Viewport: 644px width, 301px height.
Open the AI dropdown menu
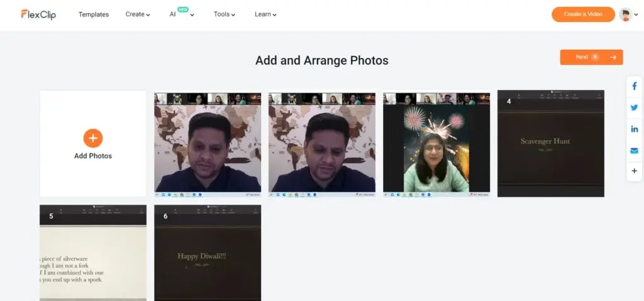click(x=181, y=14)
